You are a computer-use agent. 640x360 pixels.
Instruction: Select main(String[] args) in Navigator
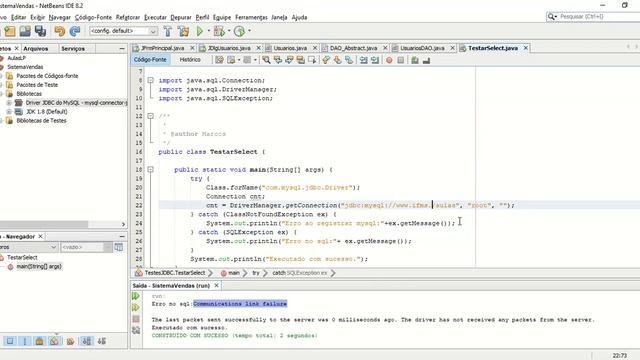point(39,267)
